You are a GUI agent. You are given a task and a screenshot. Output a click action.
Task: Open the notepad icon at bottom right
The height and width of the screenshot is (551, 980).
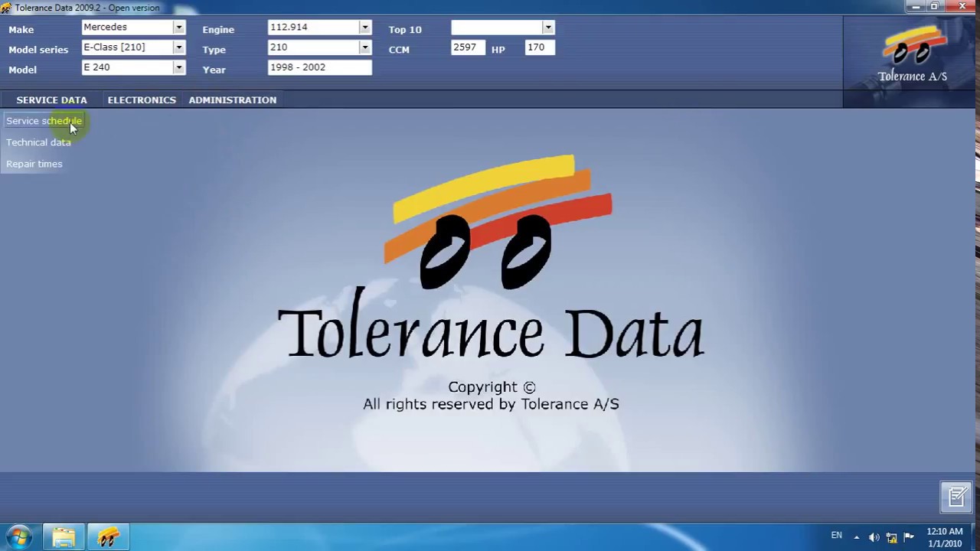(x=956, y=497)
